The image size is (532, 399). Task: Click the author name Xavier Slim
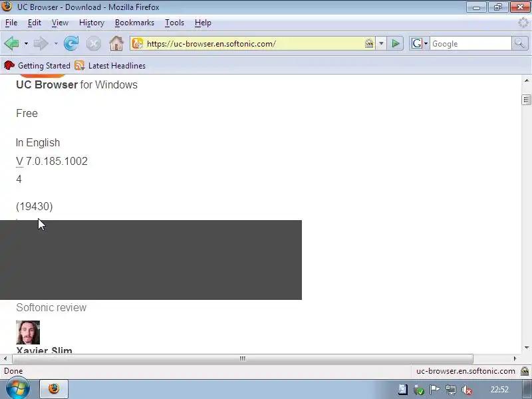pyautogui.click(x=44, y=350)
